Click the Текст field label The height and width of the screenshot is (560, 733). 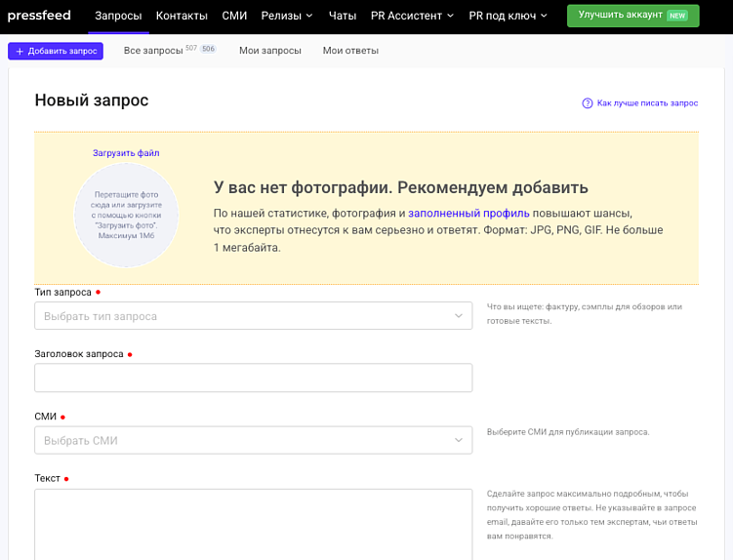point(47,478)
